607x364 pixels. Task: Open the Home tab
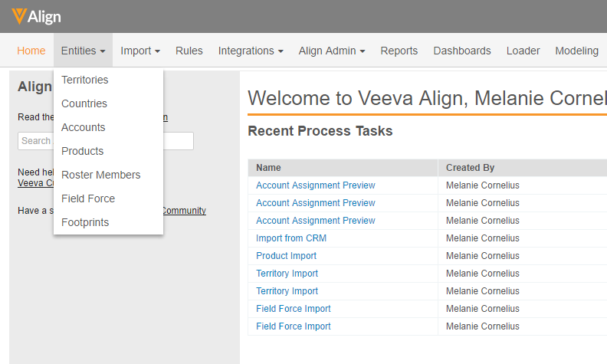click(x=31, y=51)
